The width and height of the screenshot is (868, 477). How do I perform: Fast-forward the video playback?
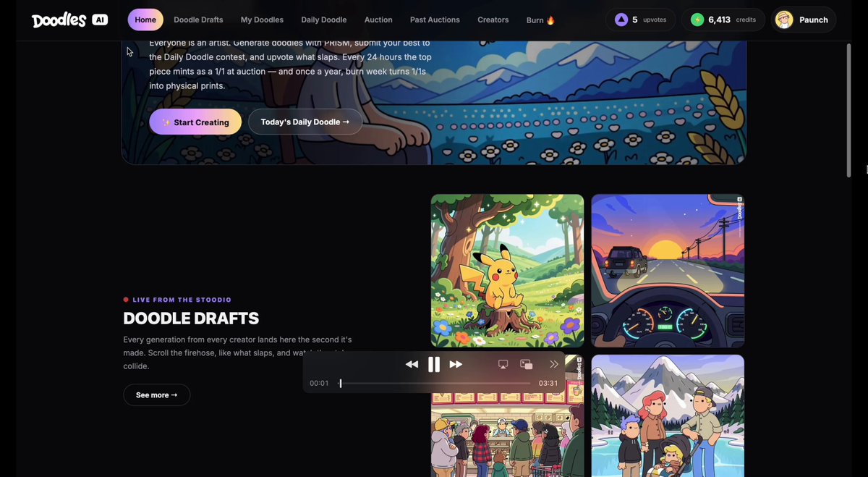[456, 364]
